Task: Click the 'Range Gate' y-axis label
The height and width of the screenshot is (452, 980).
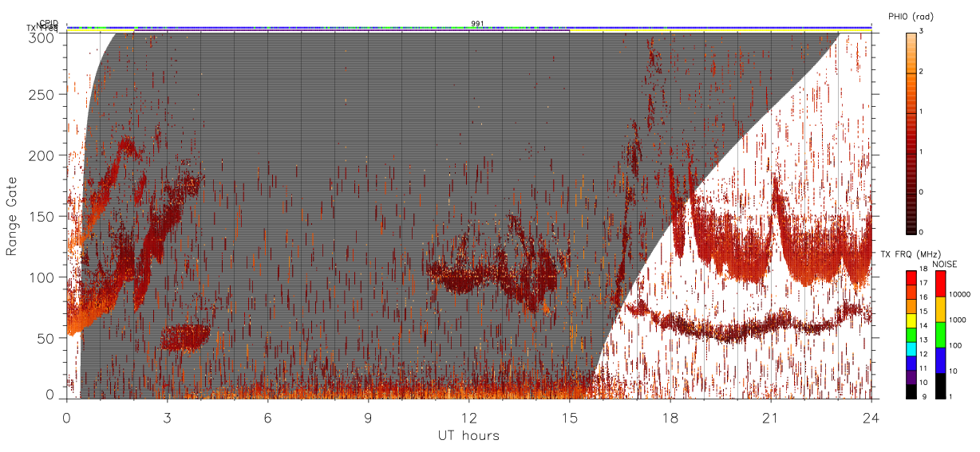Action: coord(12,217)
